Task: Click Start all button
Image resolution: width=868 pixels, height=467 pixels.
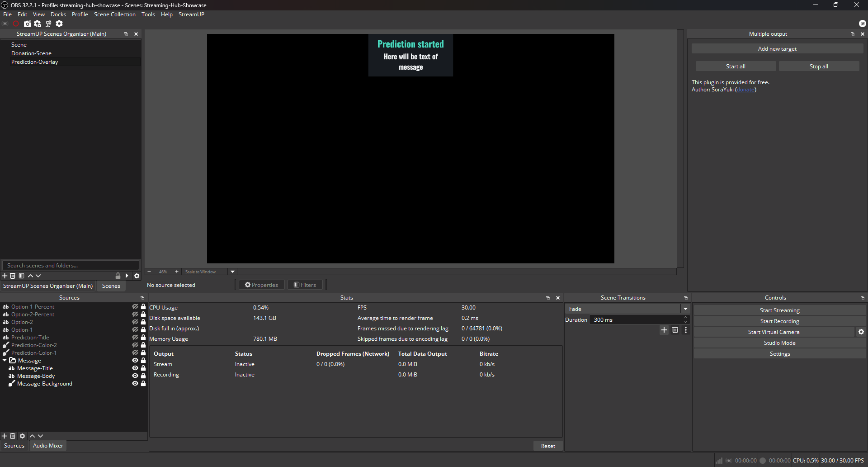Action: (736, 67)
